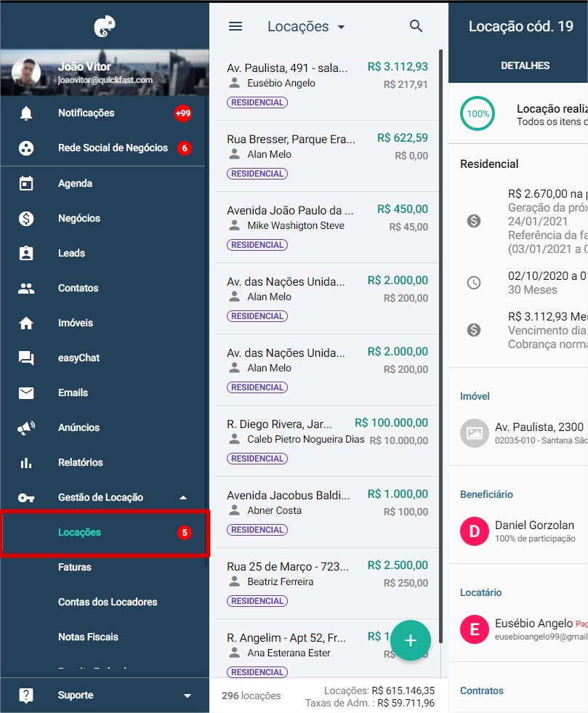The height and width of the screenshot is (713, 588).
Task: Click RESIDENCIAL tag under Eusébio Angelo
Action: click(x=257, y=102)
